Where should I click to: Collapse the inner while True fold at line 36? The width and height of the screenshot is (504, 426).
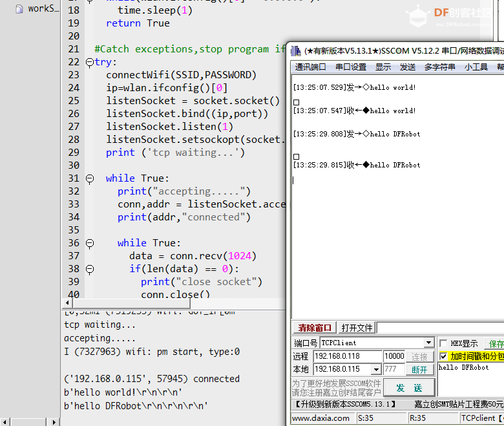[90, 243]
